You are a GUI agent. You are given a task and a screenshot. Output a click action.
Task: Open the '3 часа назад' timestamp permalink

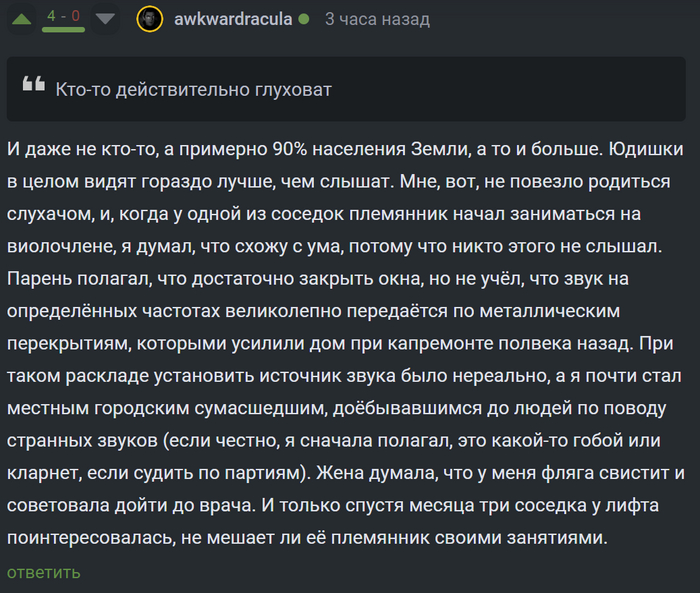click(377, 19)
